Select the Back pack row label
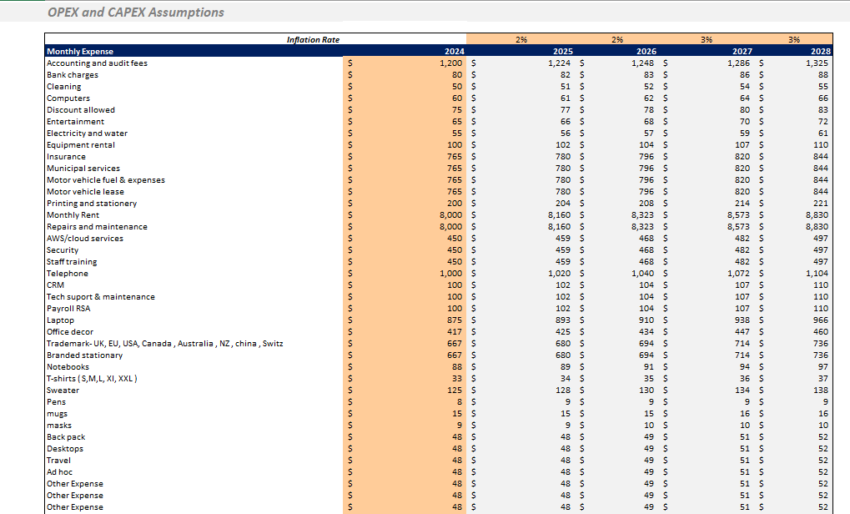 tap(66, 437)
